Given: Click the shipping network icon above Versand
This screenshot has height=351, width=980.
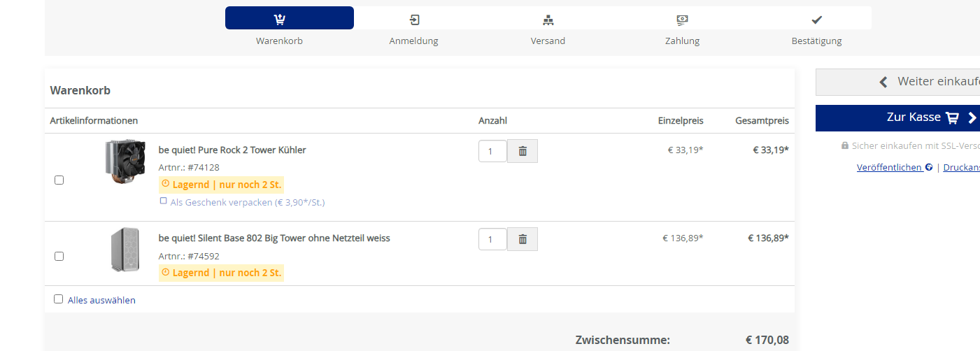Looking at the screenshot, I should [548, 20].
